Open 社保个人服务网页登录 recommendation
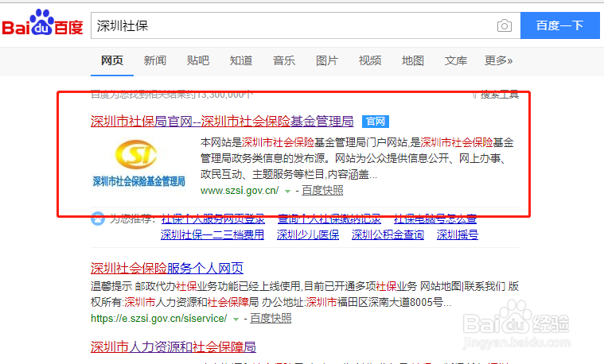This screenshot has width=604, height=364. point(213,219)
